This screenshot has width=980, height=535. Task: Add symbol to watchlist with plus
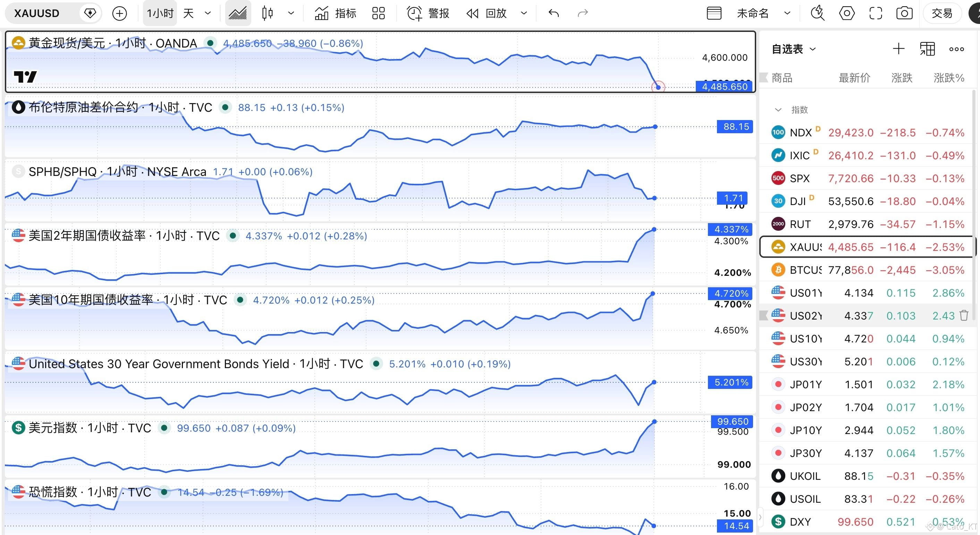898,49
